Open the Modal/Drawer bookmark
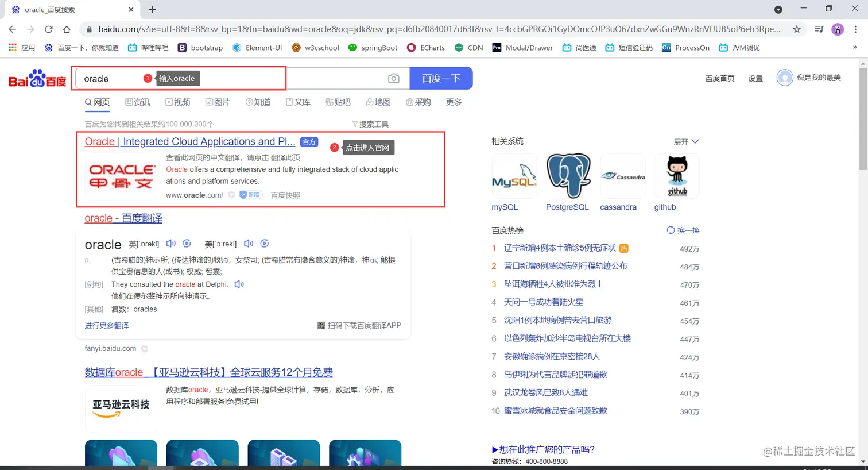Image resolution: width=868 pixels, height=470 pixels. tap(522, 48)
